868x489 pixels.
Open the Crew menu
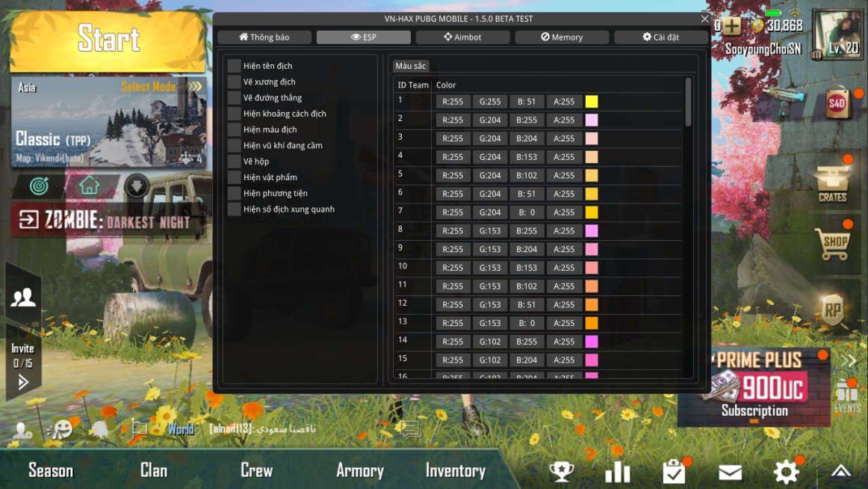click(257, 471)
